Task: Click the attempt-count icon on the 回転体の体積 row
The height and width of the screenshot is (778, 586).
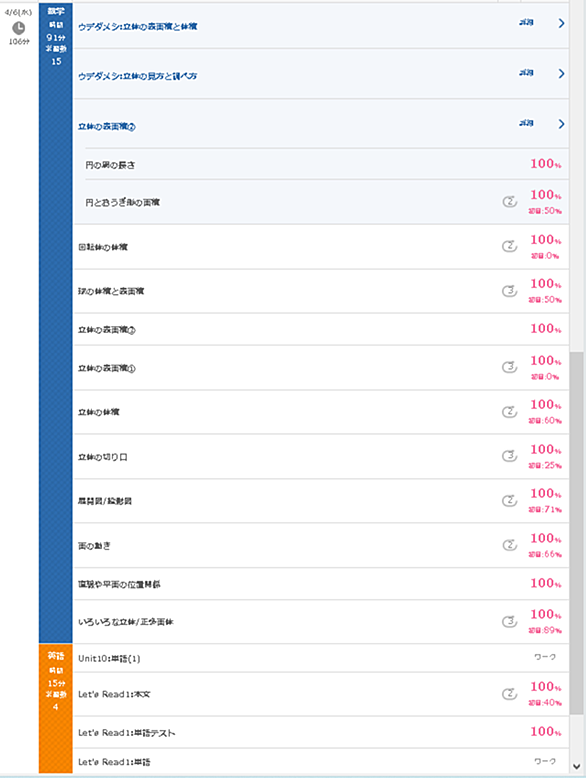Action: (x=510, y=246)
